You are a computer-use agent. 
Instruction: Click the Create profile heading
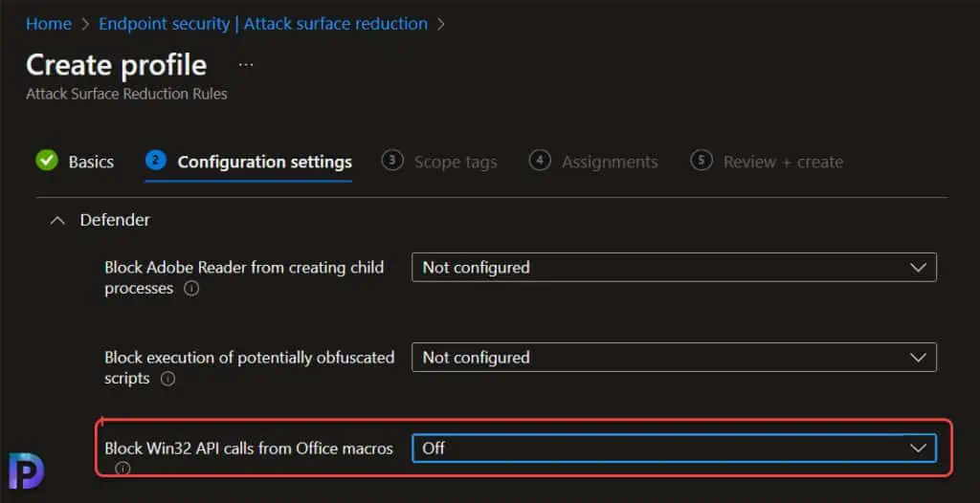pyautogui.click(x=116, y=65)
